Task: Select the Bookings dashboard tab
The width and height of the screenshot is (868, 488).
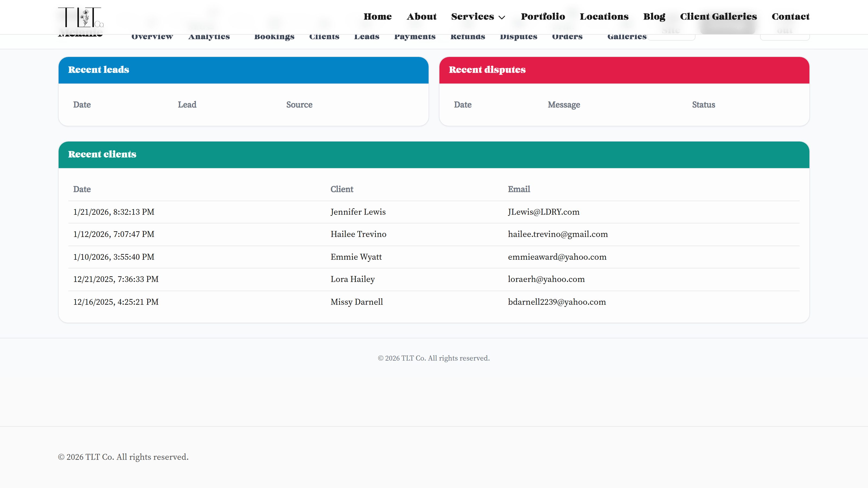Action: click(274, 37)
